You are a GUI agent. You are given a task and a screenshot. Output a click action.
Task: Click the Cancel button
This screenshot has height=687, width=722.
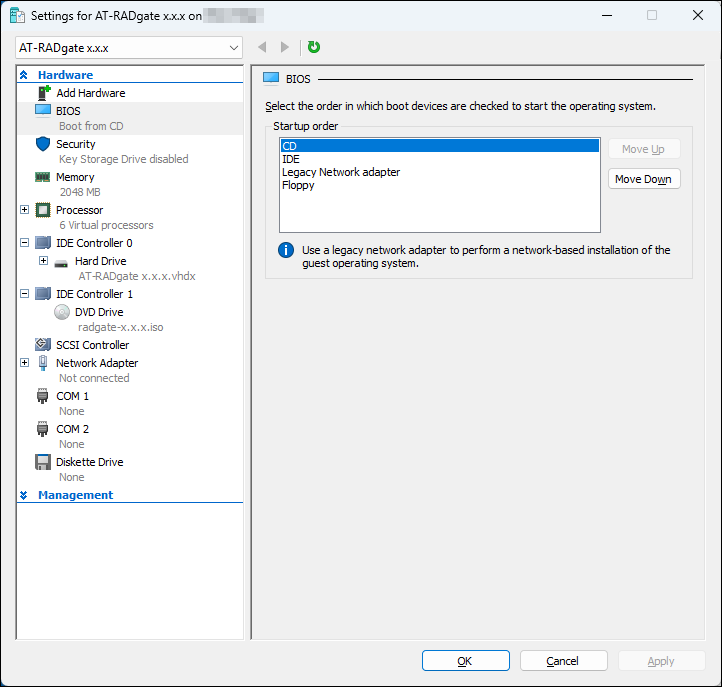(563, 661)
